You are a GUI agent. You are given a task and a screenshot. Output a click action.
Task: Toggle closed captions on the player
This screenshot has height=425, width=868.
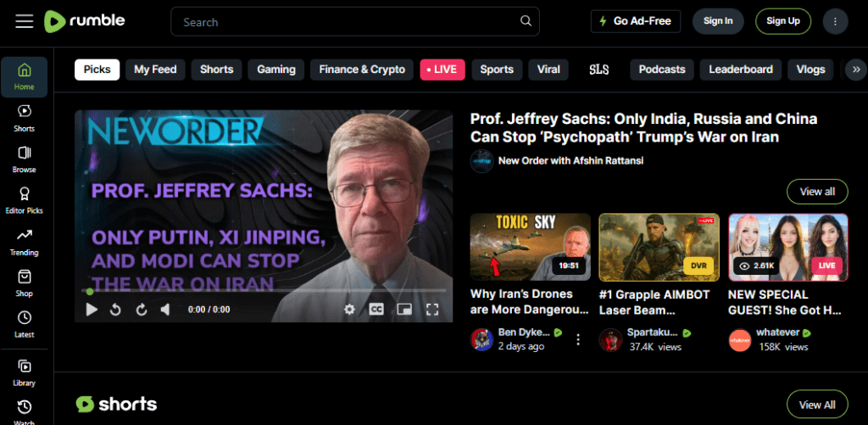coord(376,309)
